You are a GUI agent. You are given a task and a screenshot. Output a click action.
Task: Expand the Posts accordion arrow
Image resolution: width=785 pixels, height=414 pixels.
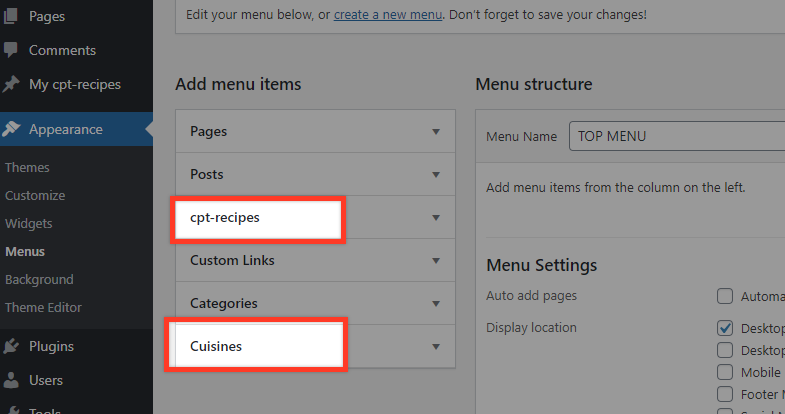[436, 175]
